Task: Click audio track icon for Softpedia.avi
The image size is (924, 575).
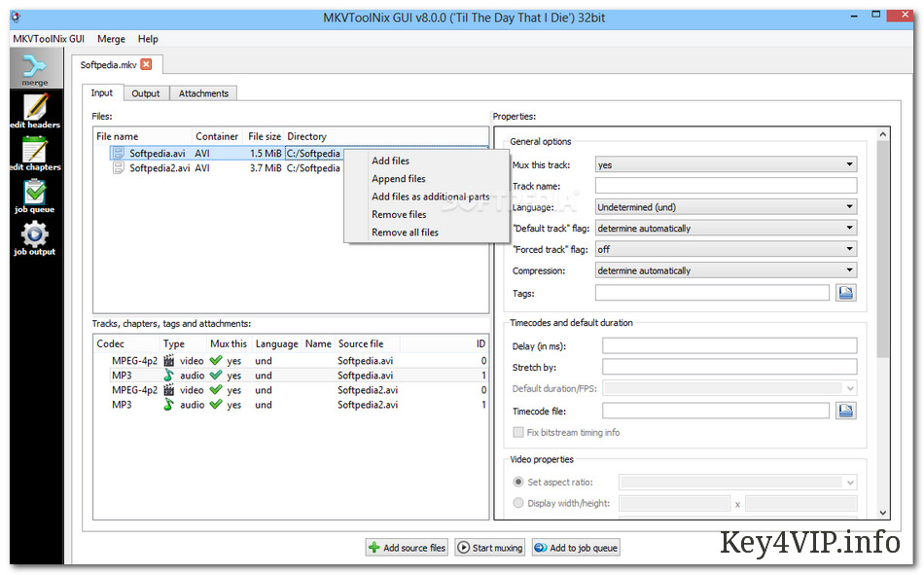Action: pyautogui.click(x=169, y=376)
